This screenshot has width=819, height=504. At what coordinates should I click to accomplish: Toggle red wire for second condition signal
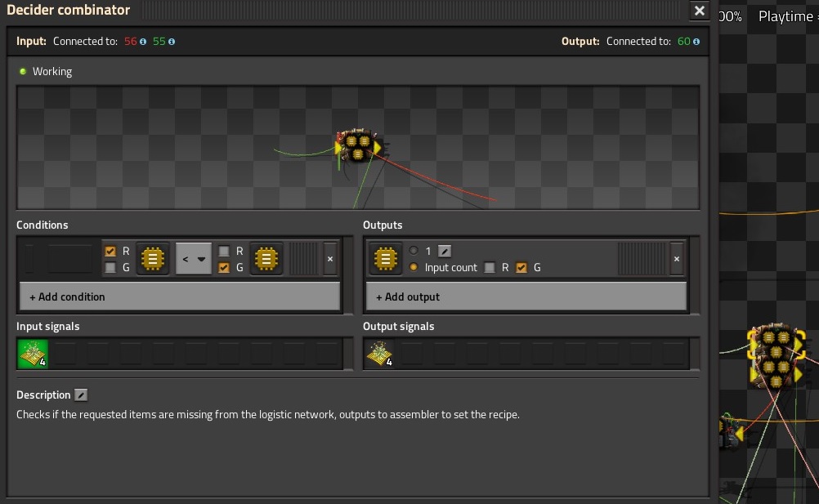224,252
